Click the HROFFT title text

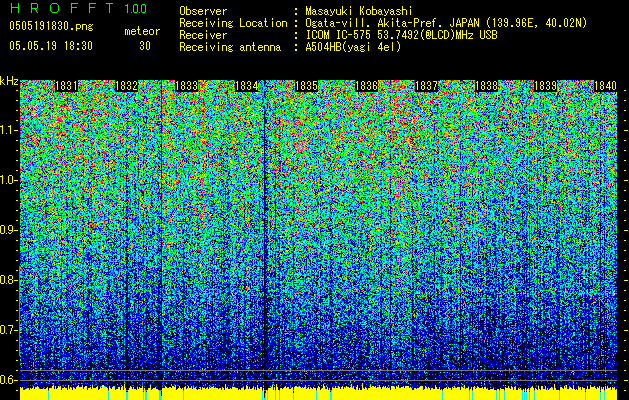tap(61, 8)
